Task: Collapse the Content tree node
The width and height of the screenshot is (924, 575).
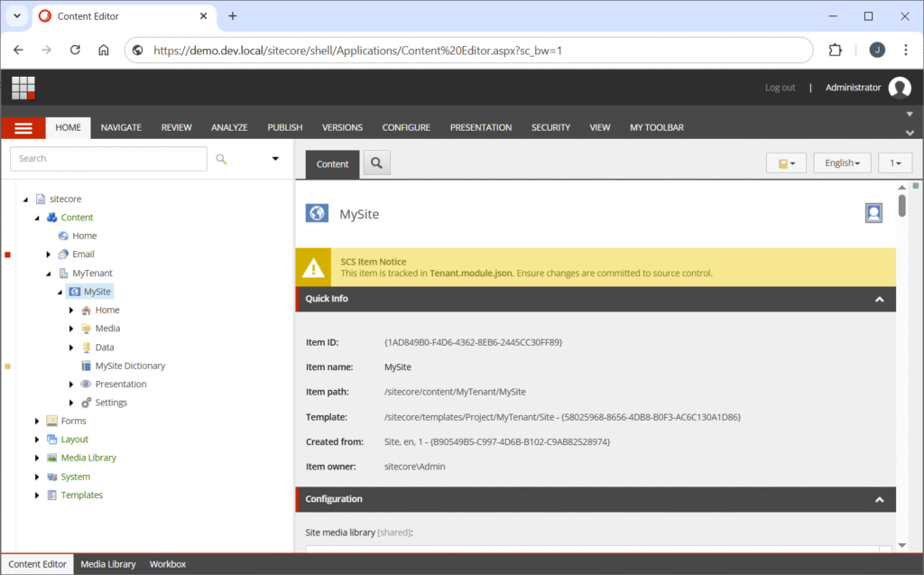Action: tap(37, 218)
